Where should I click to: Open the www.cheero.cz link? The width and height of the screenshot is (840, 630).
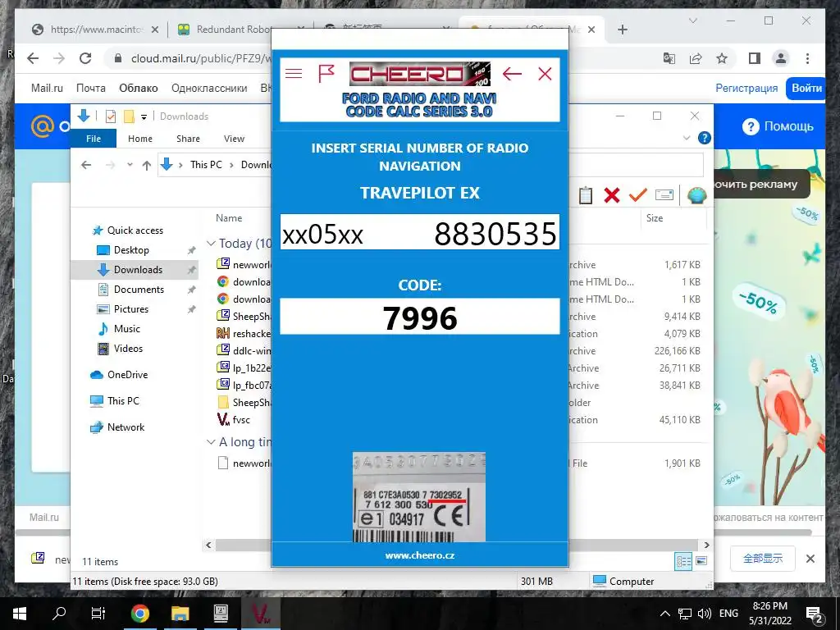(419, 555)
